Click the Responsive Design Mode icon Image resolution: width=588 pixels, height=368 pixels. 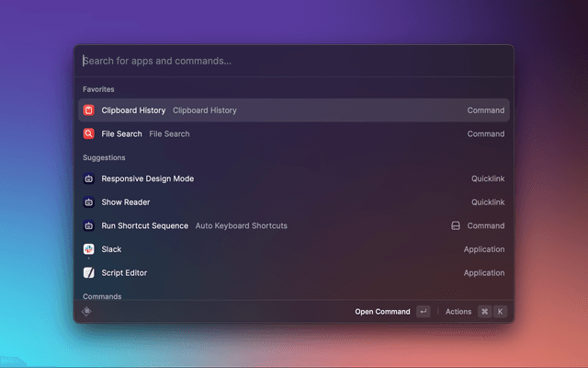89,178
